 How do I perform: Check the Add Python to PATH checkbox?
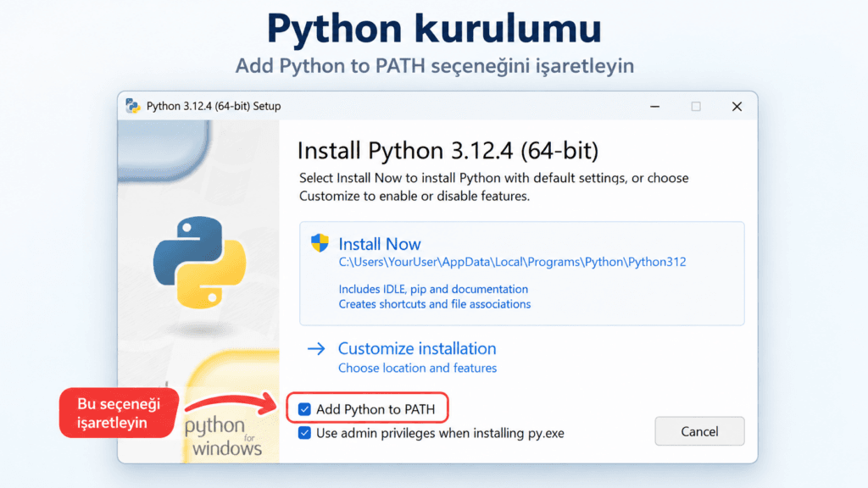click(304, 409)
